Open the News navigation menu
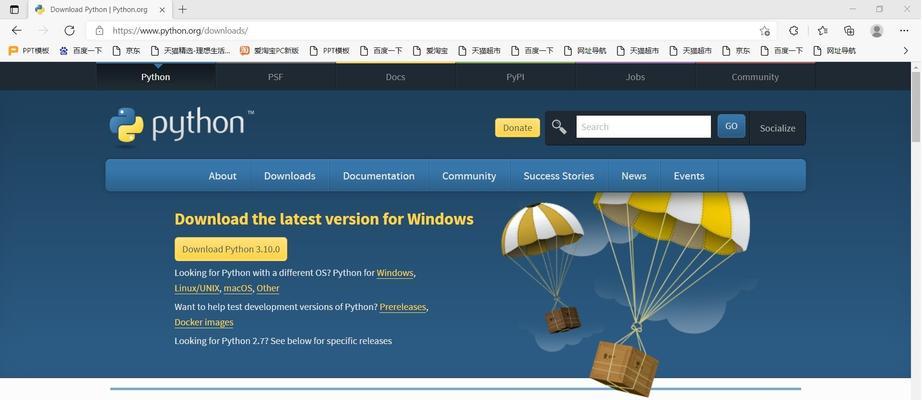The height and width of the screenshot is (400, 922). click(634, 176)
